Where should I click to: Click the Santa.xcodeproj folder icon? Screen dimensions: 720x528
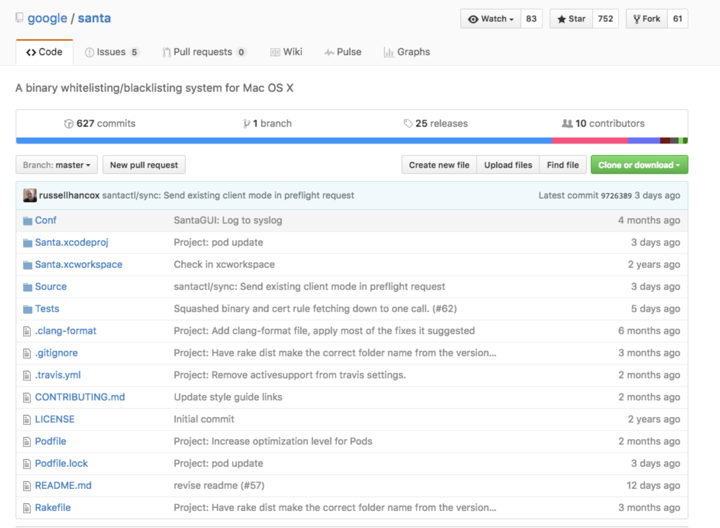point(27,242)
